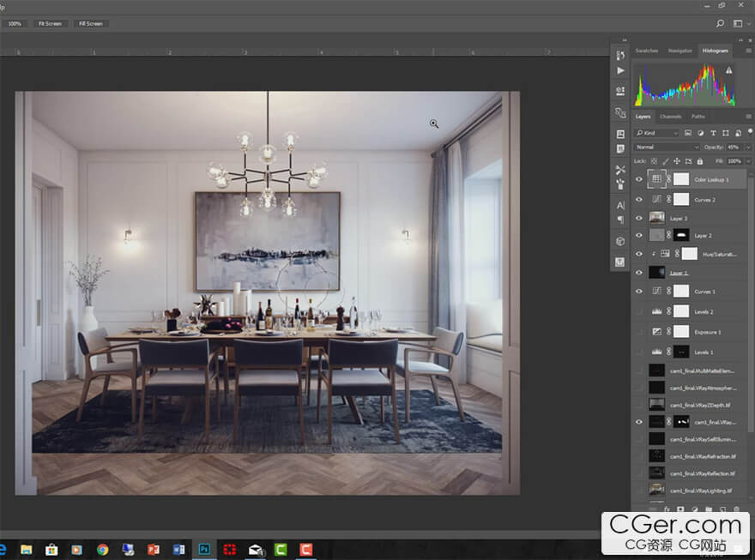This screenshot has width=755, height=560.
Task: Open the Normal blend mode dropdown
Action: coord(667,147)
